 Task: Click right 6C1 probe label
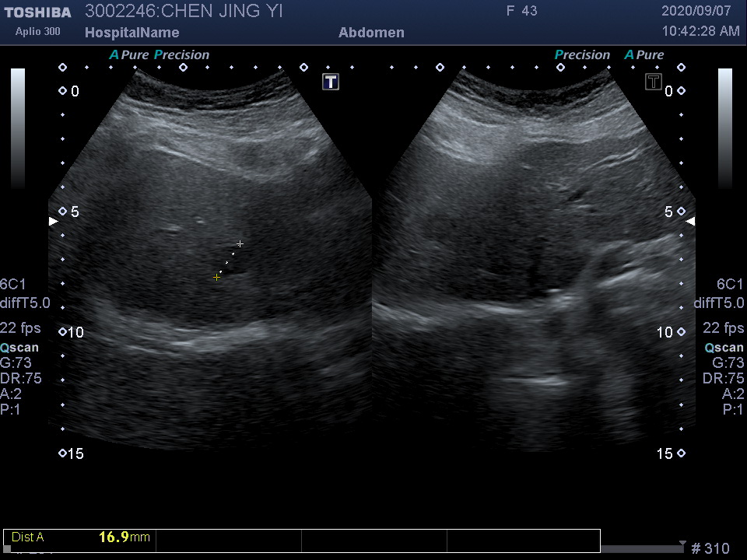730,285
